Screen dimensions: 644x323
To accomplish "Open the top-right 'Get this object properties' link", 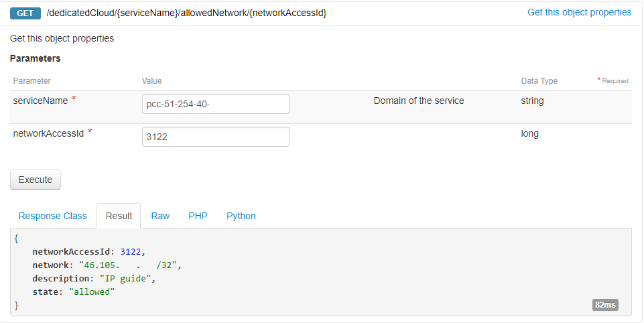I will coord(579,12).
